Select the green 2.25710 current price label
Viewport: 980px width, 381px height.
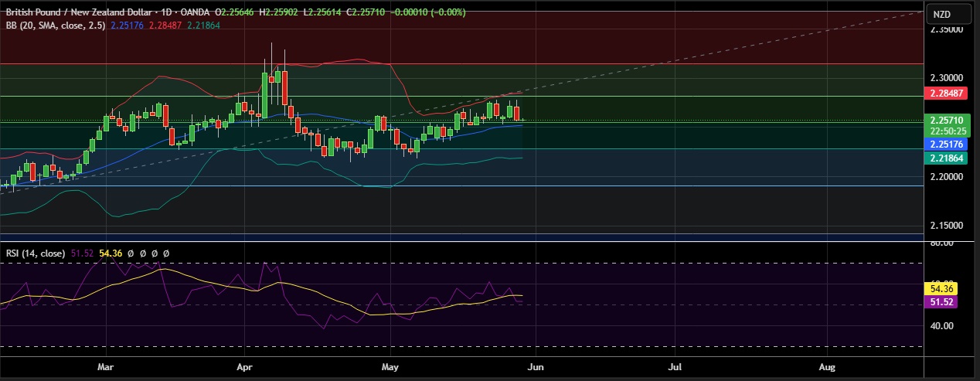(x=946, y=121)
